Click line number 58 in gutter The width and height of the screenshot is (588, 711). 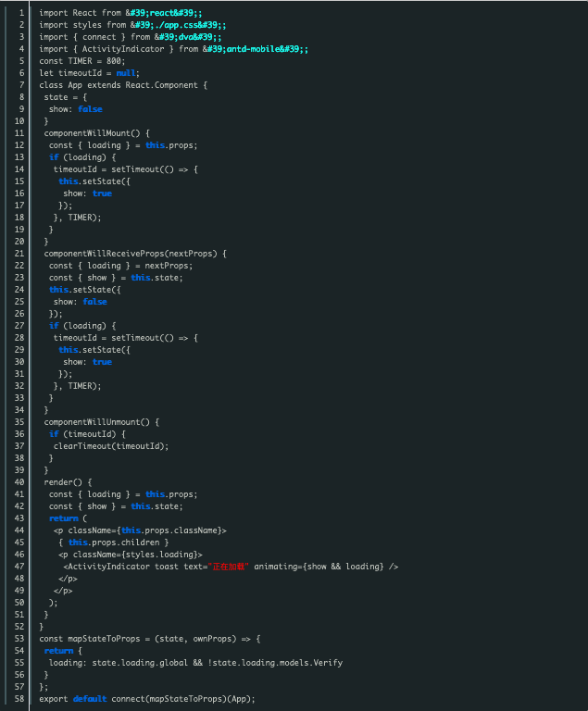click(20, 699)
